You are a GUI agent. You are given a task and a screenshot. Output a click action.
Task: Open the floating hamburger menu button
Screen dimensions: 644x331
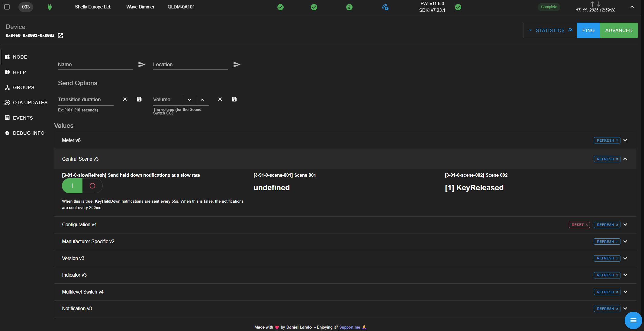point(633,320)
